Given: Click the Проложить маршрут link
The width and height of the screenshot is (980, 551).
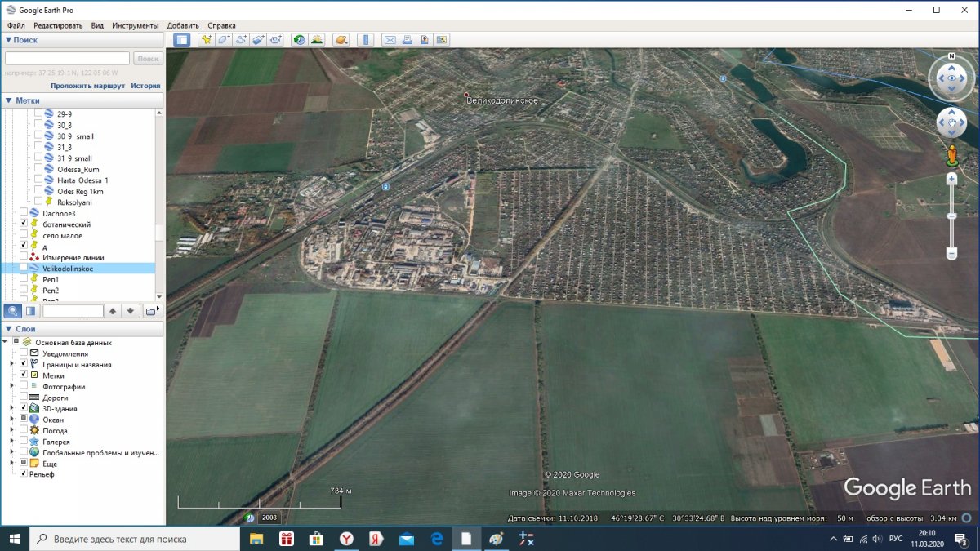Looking at the screenshot, I should [87, 85].
